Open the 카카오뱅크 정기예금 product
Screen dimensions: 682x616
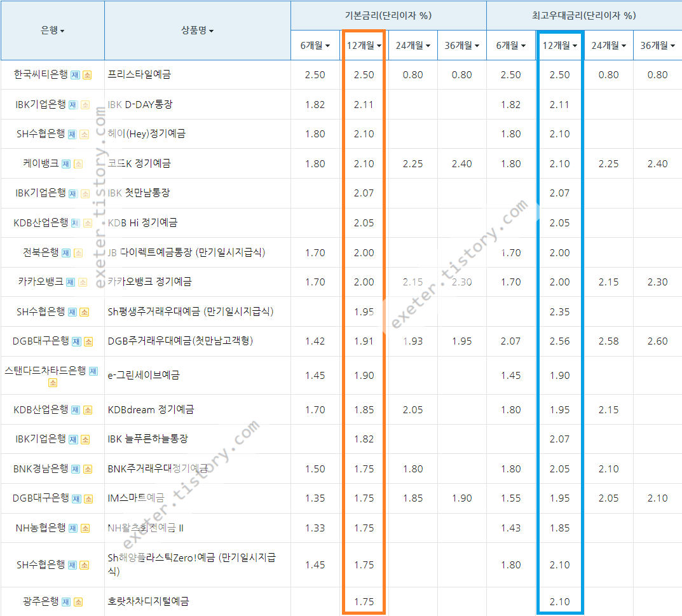click(x=149, y=282)
